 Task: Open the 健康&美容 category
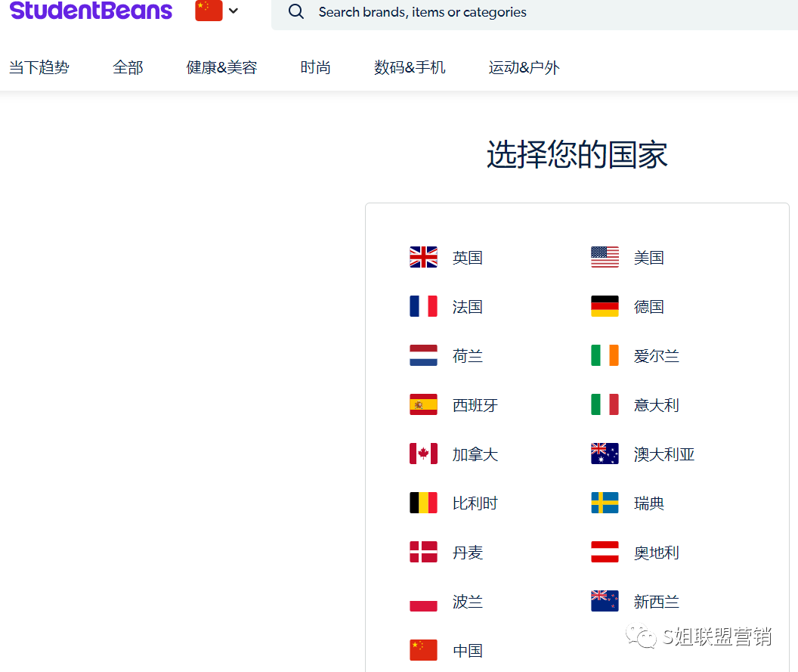tap(221, 67)
